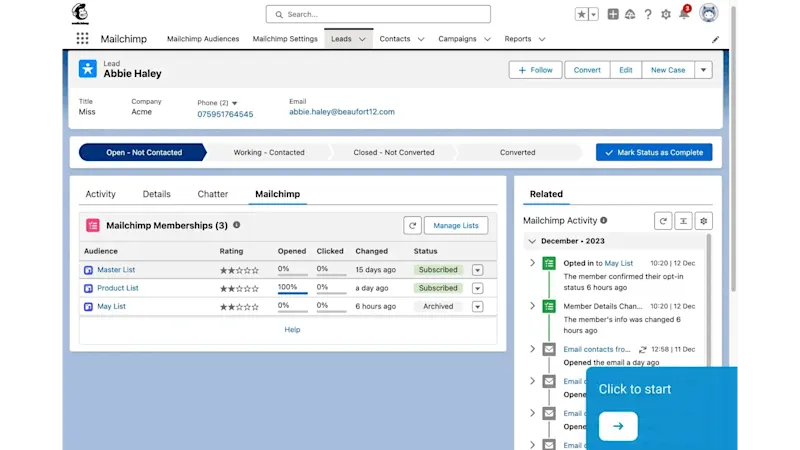Image resolution: width=800 pixels, height=450 pixels.
Task: Open the setup gear icon
Action: click(666, 14)
